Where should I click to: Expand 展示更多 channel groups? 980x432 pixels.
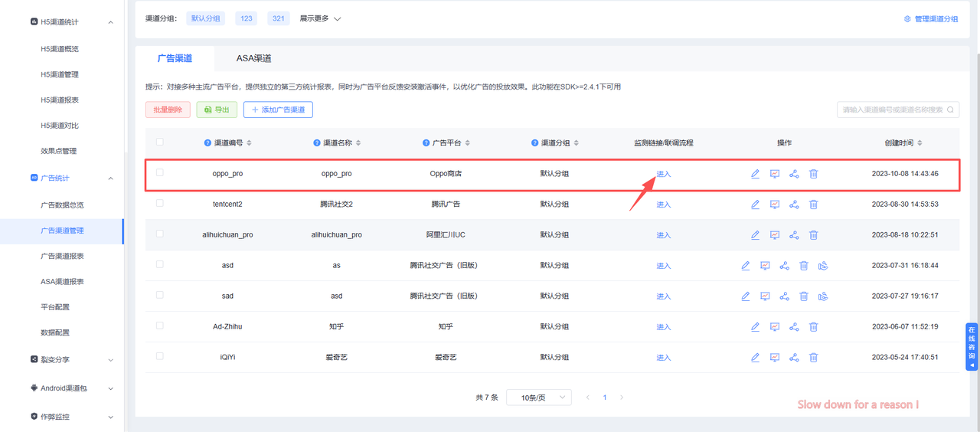320,18
